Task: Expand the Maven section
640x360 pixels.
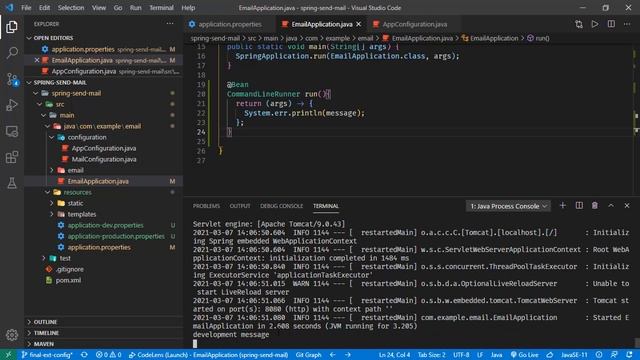Action: coord(29,344)
